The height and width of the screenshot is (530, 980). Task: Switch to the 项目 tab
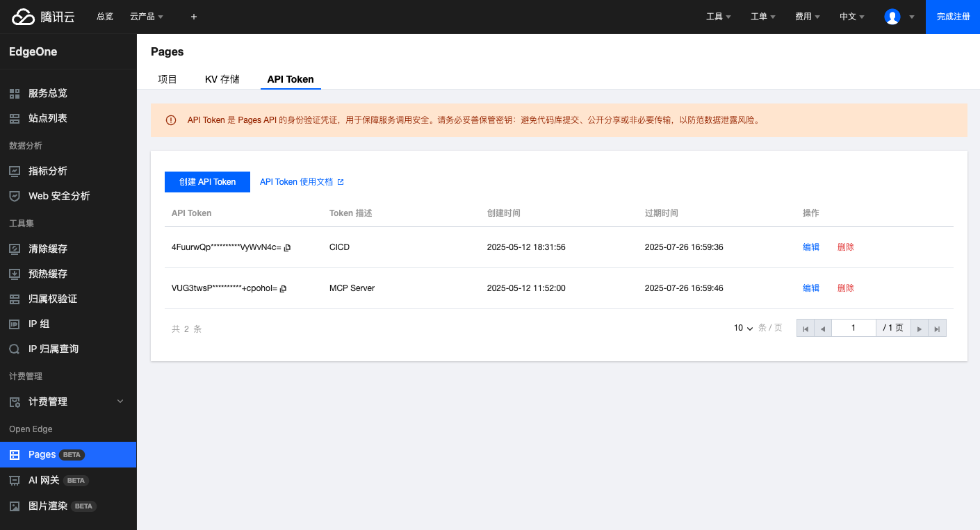click(168, 79)
